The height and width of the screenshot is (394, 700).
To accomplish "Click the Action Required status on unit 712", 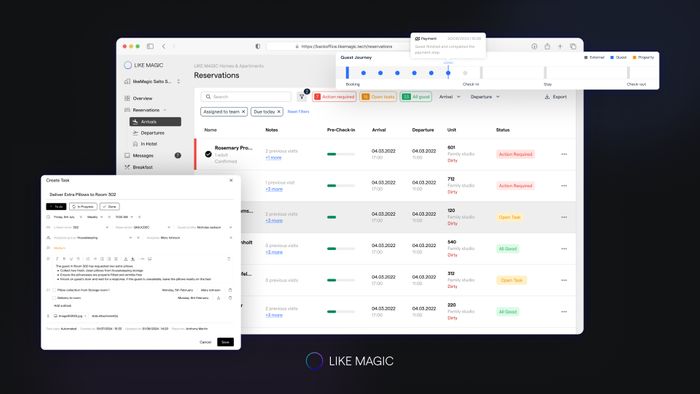I will [x=515, y=186].
